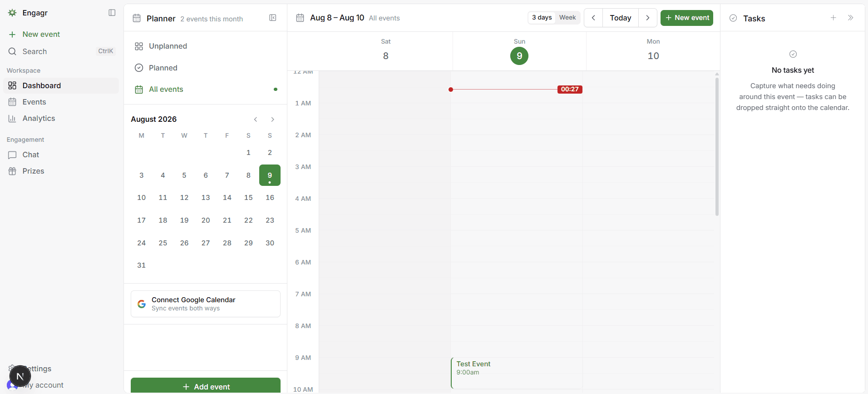868x394 pixels.
Task: Click All events calendar icon
Action: (x=139, y=90)
